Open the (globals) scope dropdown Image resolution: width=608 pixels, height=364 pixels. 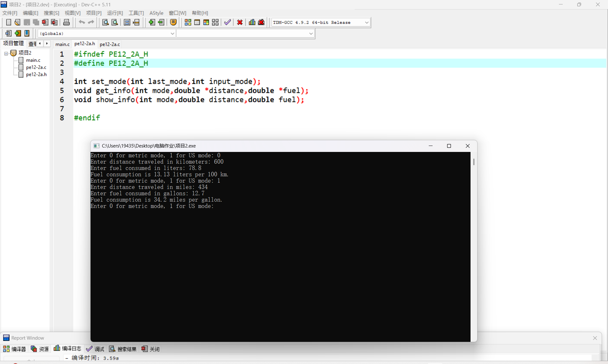(172, 34)
